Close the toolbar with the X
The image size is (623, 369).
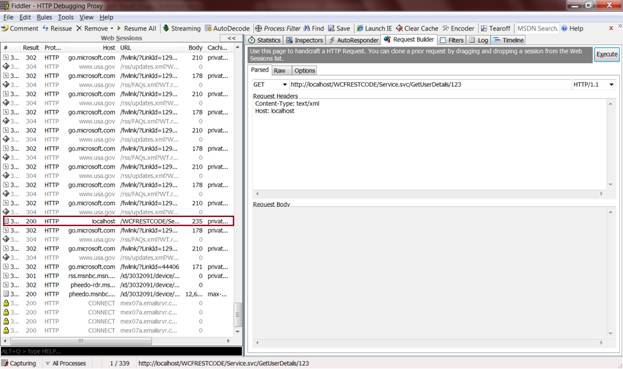point(611,28)
